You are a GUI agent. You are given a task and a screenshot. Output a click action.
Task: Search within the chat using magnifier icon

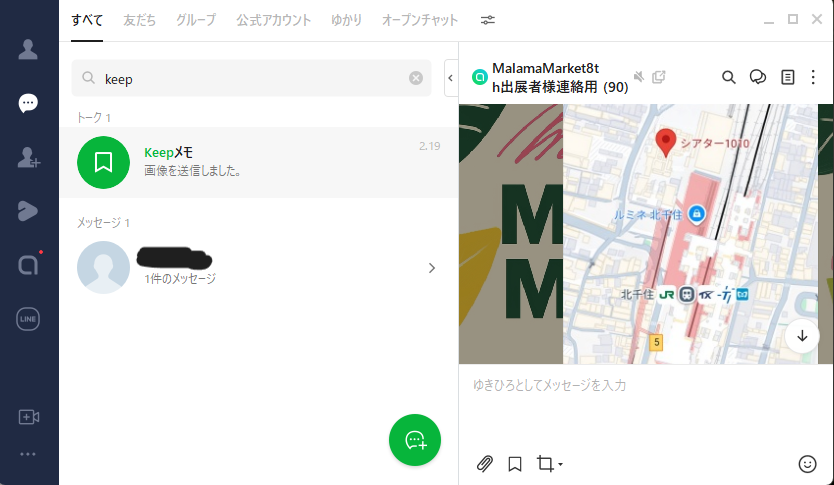tap(729, 77)
